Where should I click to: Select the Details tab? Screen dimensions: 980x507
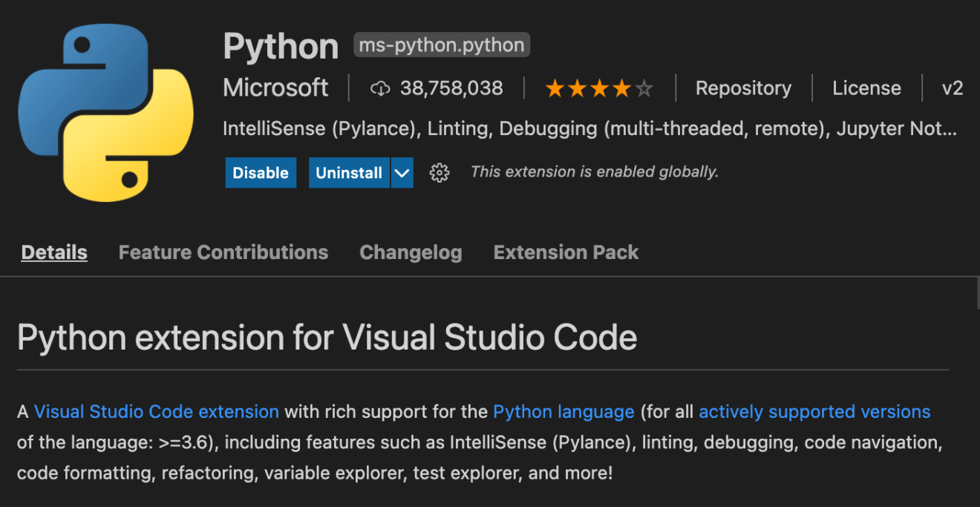[x=54, y=252]
